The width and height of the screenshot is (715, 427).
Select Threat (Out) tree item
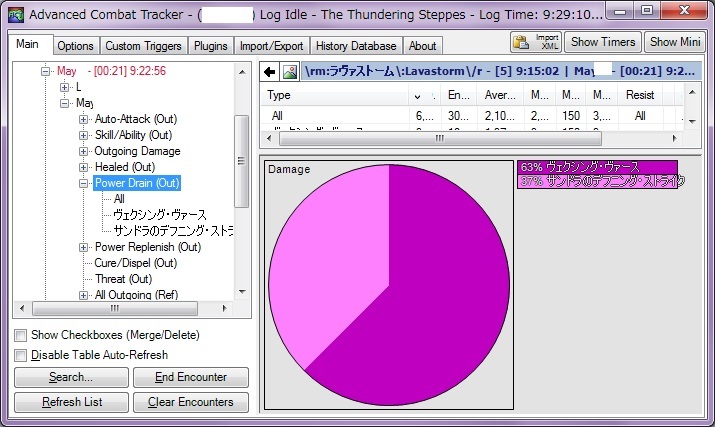click(x=123, y=279)
